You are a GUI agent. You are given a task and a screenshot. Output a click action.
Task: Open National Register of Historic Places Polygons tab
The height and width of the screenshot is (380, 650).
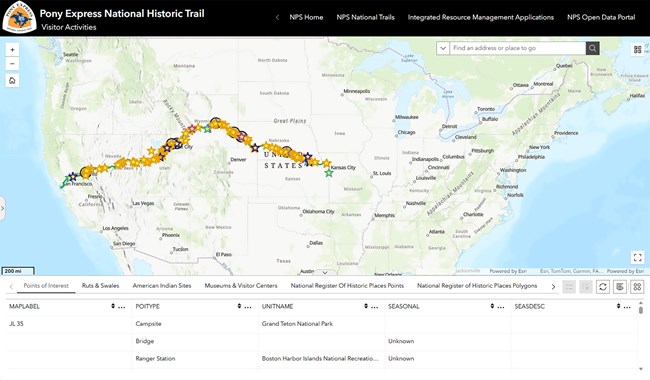point(477,286)
